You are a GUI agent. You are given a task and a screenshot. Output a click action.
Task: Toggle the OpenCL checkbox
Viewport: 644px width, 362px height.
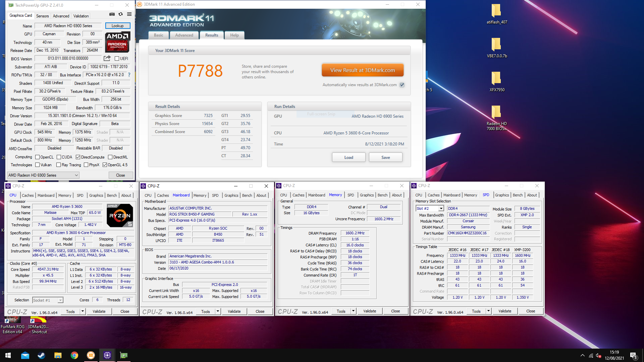click(x=38, y=157)
